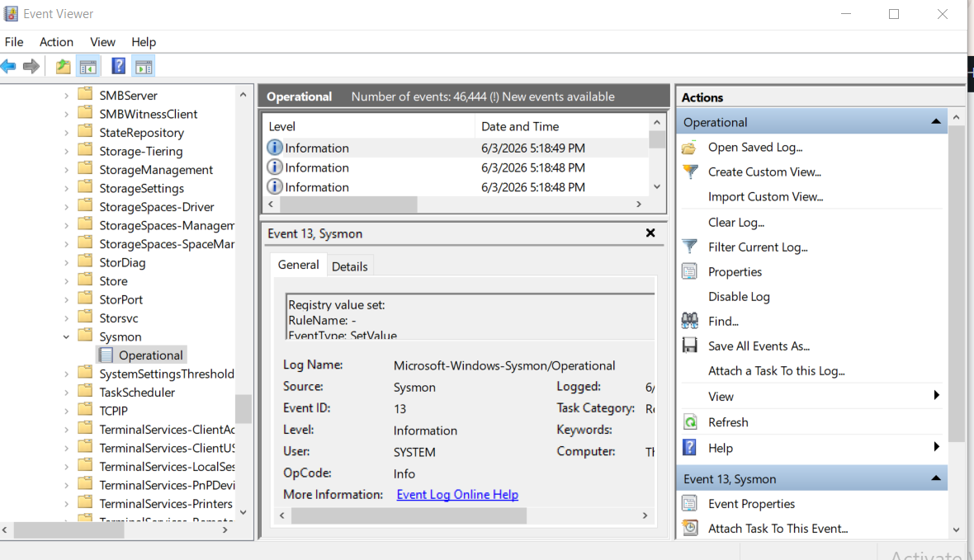Click the Up one level folder icon
974x560 pixels.
coord(63,67)
